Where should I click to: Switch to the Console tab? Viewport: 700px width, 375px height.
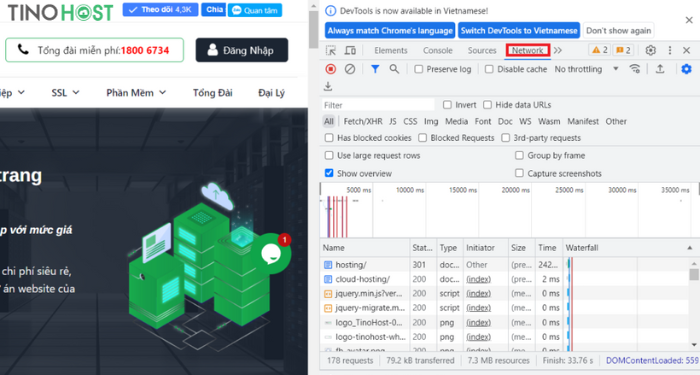(x=438, y=50)
